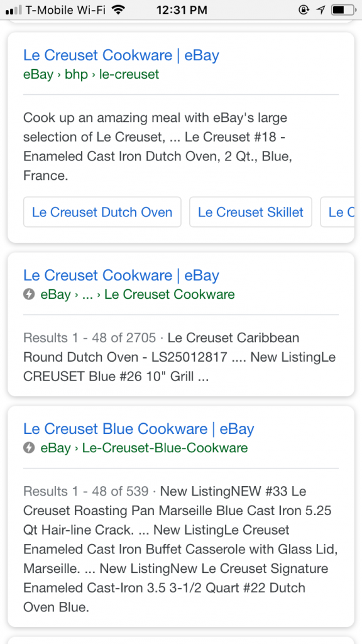The height and width of the screenshot is (644, 362).
Task: Tap the partially visible result card at bottom
Action: click(x=181, y=640)
